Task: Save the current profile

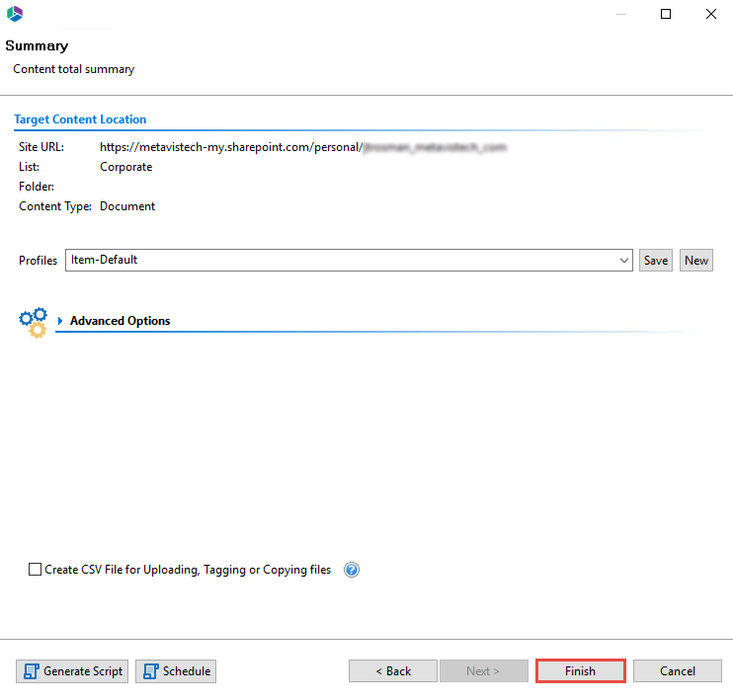Action: point(656,261)
